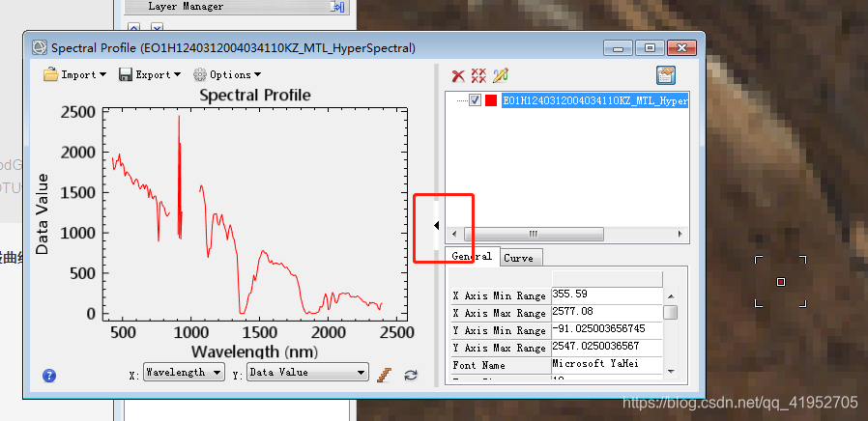Select the EO1H1240312004034110KZ_MTL_Hyper spectrum entry
This screenshot has height=421, width=868.
coord(595,100)
